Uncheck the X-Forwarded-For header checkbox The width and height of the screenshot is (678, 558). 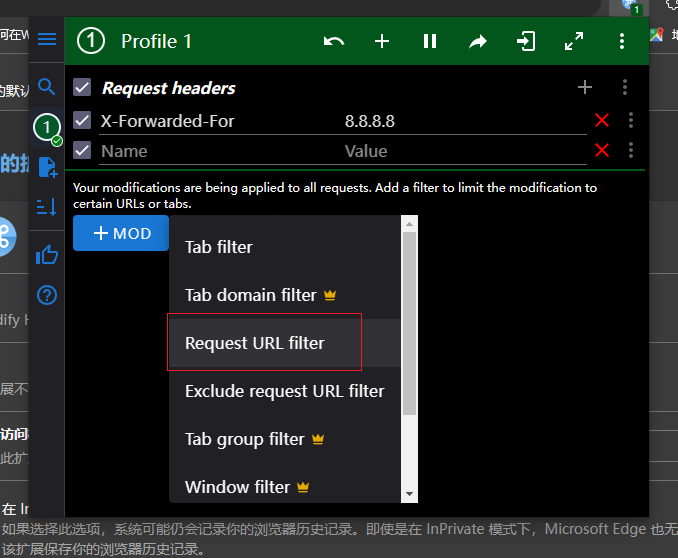(x=82, y=120)
